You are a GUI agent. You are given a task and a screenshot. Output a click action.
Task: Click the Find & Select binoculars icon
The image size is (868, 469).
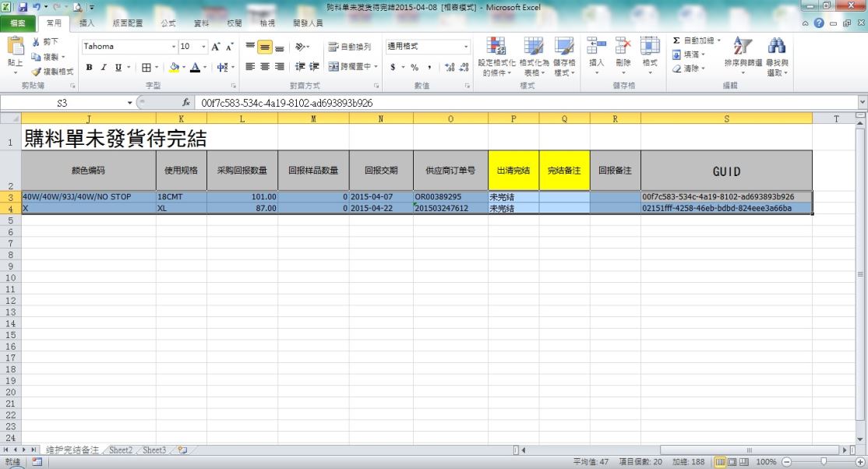point(776,48)
